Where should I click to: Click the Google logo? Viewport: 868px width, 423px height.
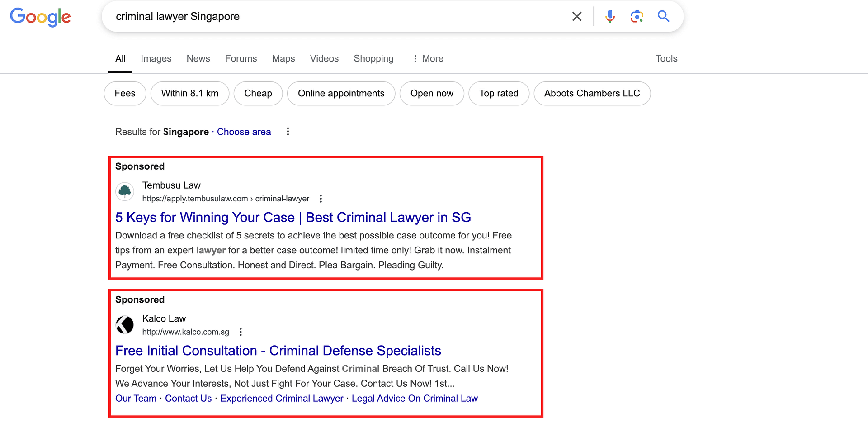point(40,17)
